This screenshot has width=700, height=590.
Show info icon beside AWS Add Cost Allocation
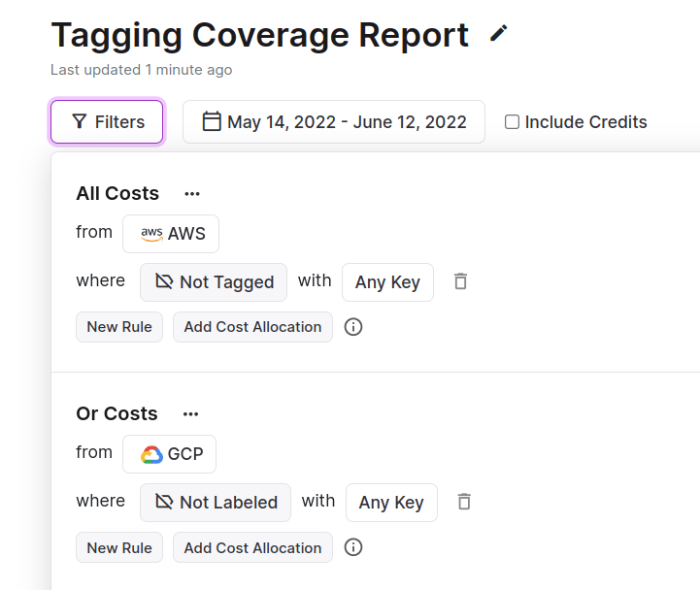coord(353,327)
